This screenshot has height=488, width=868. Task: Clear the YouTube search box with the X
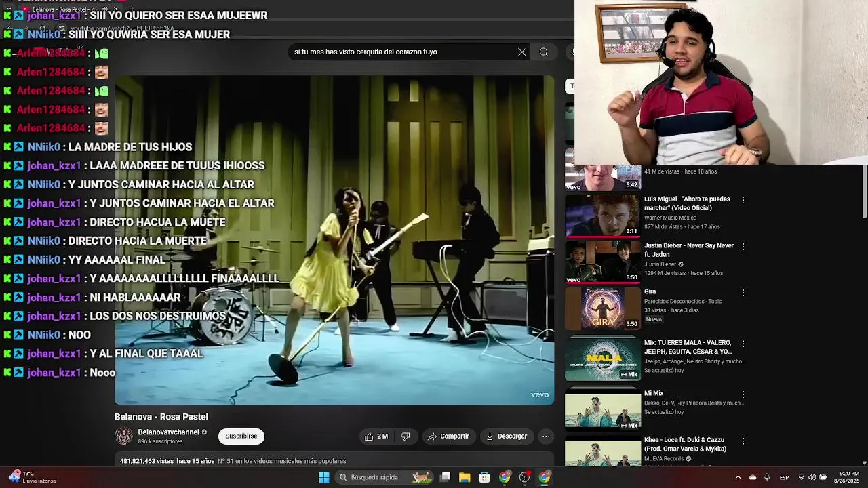point(522,52)
